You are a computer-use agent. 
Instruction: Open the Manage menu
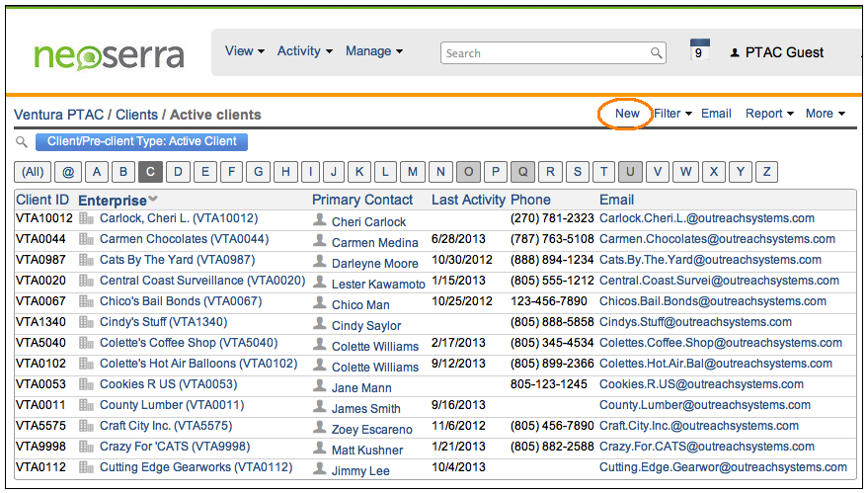(373, 51)
